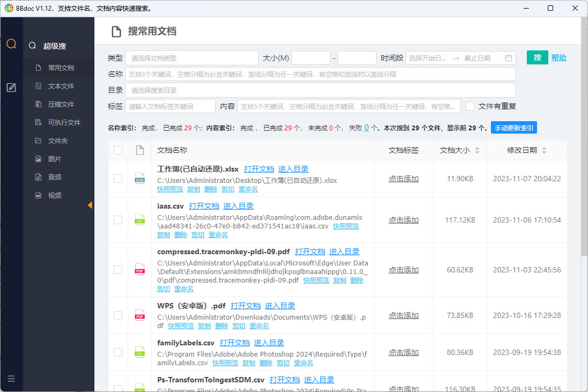The image size is (588, 392).
Task: Click the 文档名称 column header
Action: click(x=172, y=150)
